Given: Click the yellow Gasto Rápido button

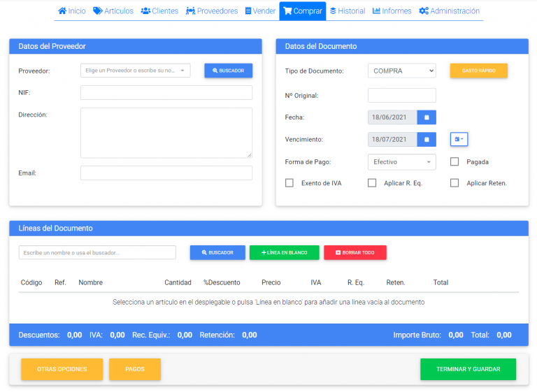Looking at the screenshot, I should [x=478, y=71].
